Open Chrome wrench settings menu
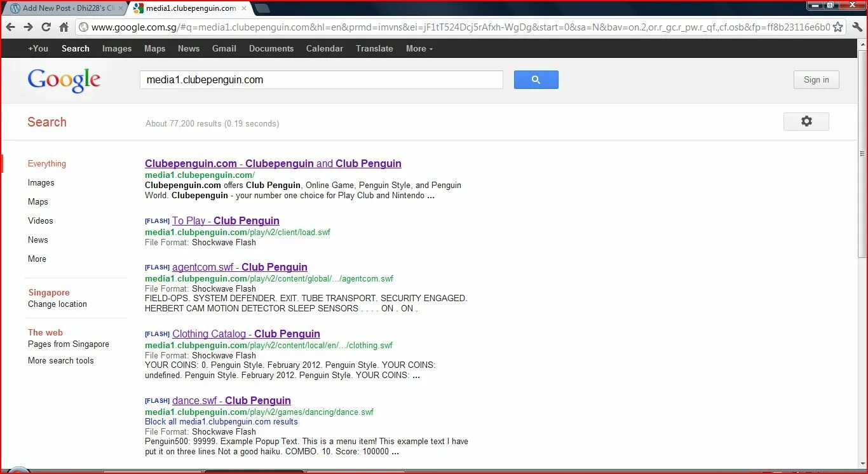The height and width of the screenshot is (474, 868). (857, 27)
